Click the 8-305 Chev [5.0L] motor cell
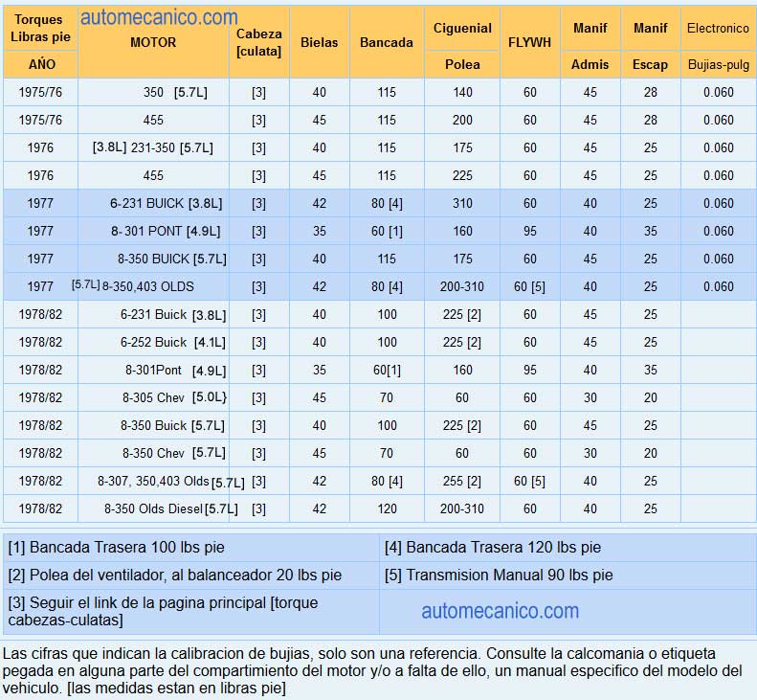Screen dimensions: 757x700 (x=153, y=397)
